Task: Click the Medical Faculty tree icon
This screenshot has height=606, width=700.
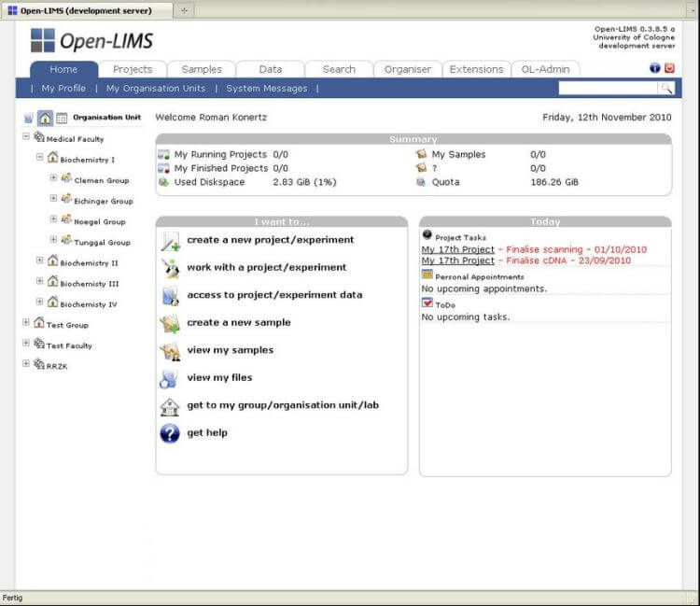Action: [x=39, y=137]
